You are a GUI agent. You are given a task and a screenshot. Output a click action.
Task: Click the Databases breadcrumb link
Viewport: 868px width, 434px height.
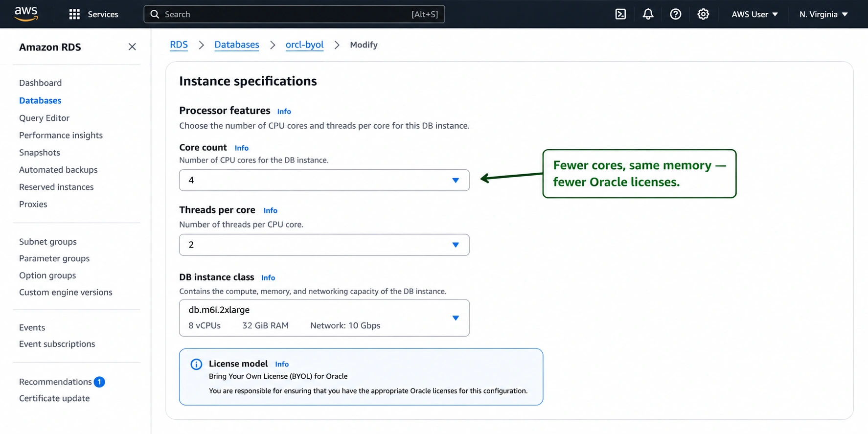[237, 45]
